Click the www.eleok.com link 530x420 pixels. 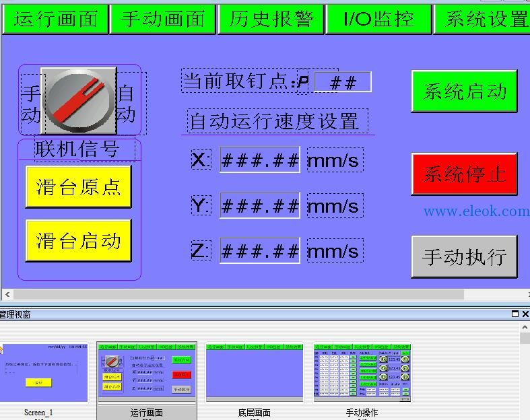pos(477,211)
